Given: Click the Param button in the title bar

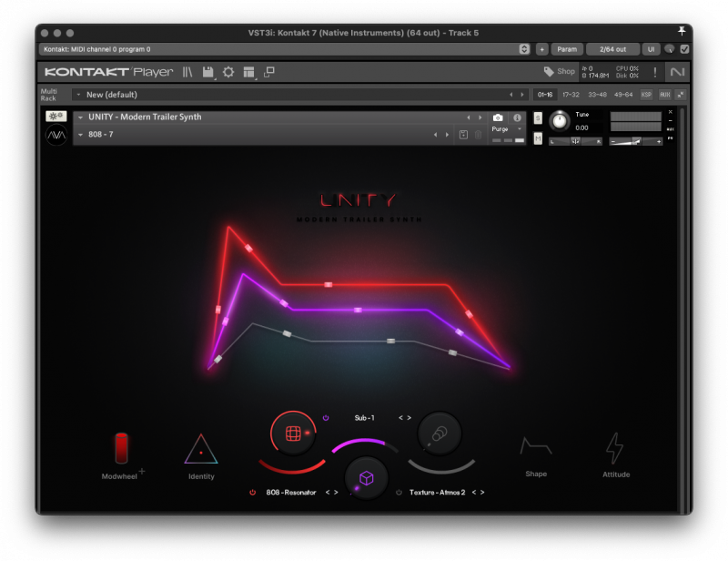Looking at the screenshot, I should click(x=568, y=49).
